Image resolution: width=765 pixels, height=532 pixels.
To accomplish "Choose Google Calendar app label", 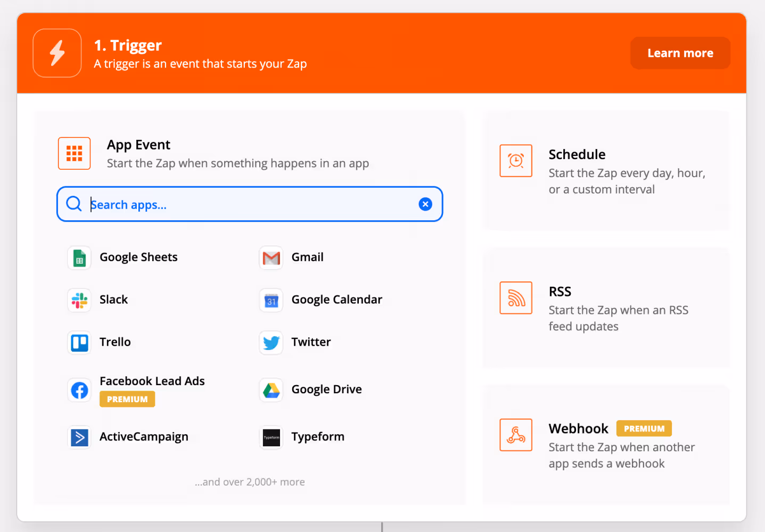I will 337,300.
